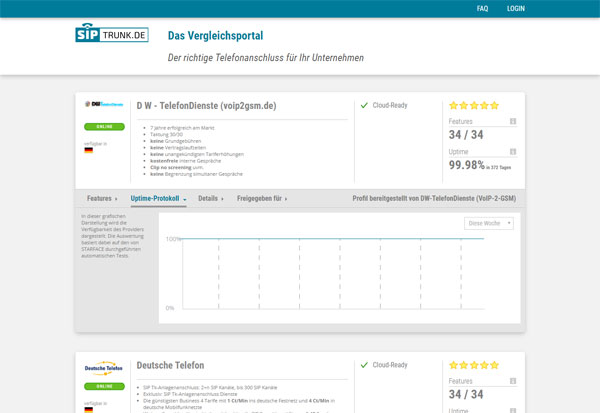Collapse the Uptime-Protokoll tab
Screen dimensions: 600x413
click(x=158, y=198)
